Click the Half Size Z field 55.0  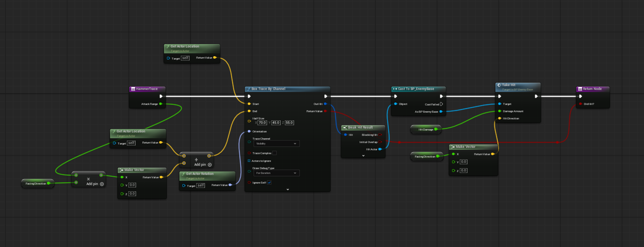pyautogui.click(x=289, y=123)
